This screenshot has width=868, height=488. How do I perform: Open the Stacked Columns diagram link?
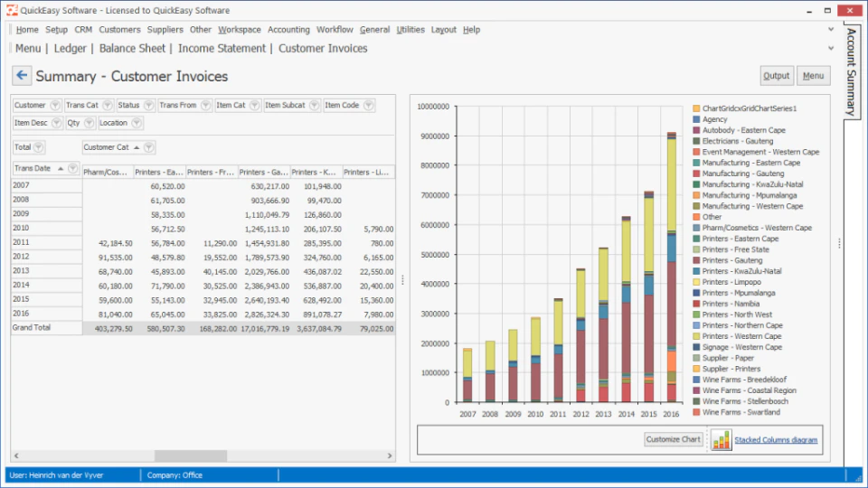(x=776, y=440)
